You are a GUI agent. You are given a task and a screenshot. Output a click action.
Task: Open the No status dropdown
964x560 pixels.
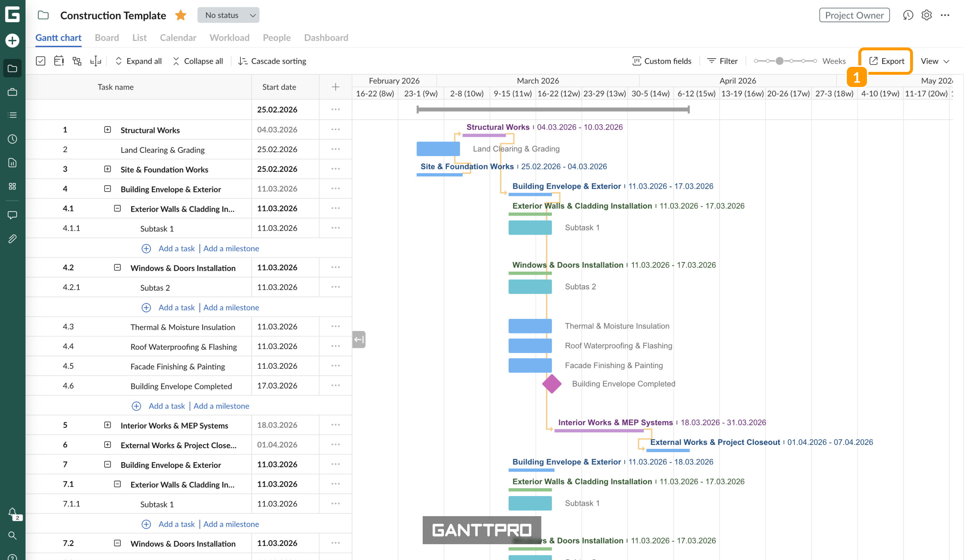click(228, 15)
